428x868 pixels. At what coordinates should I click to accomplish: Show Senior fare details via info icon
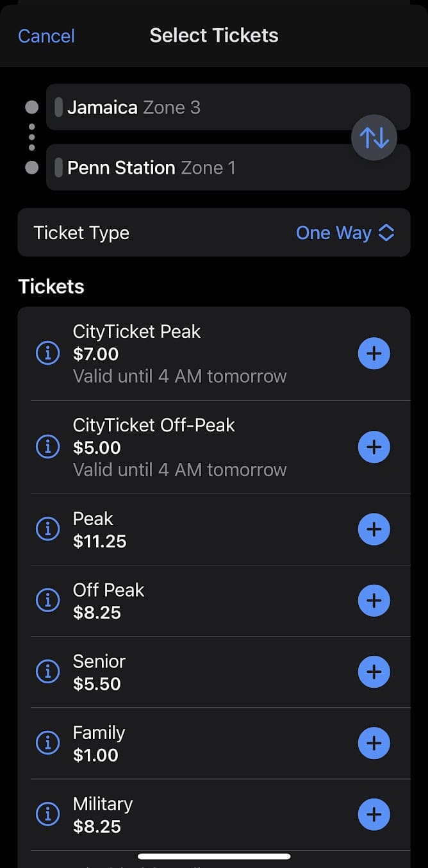pos(47,671)
